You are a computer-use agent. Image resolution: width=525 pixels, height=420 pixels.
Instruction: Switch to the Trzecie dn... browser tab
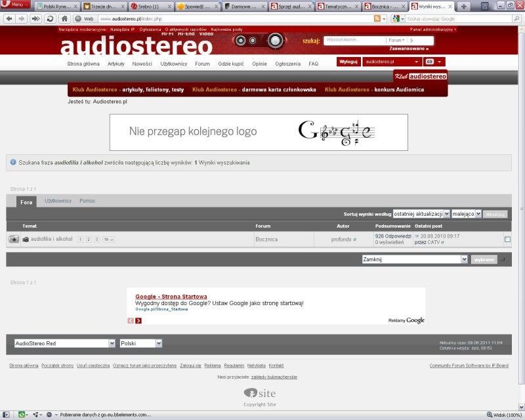[x=104, y=7]
